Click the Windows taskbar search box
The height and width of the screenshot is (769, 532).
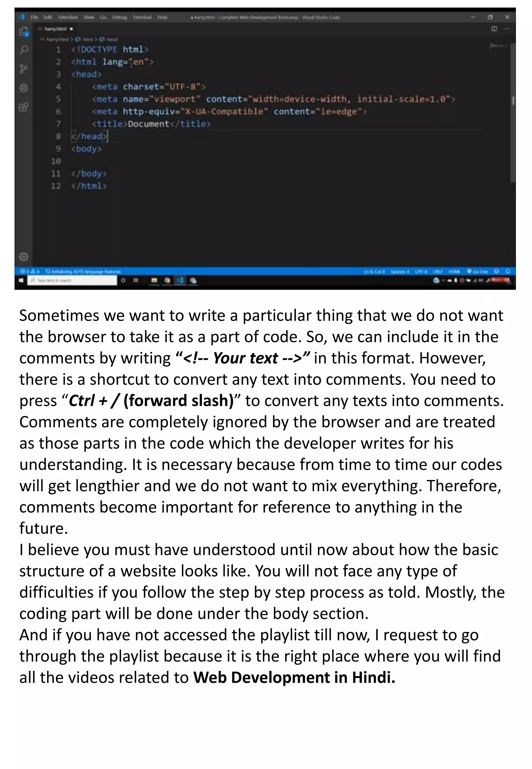coord(72,280)
